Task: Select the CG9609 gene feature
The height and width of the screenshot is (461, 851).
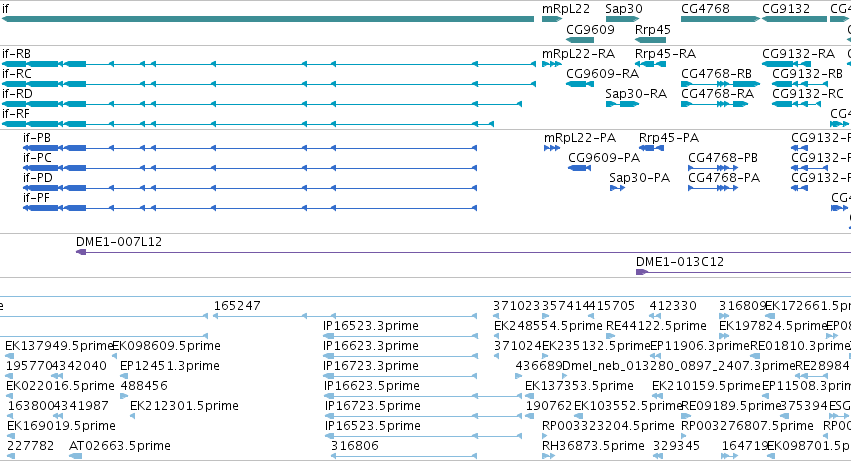Action: point(580,40)
